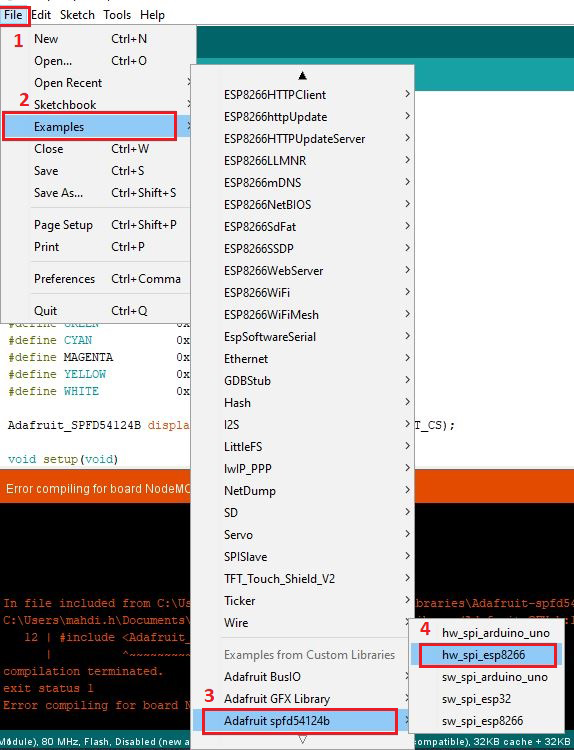Viewport: 574px width, 750px height.
Task: Open the sw_spi_esp8266 example
Action: pos(486,721)
